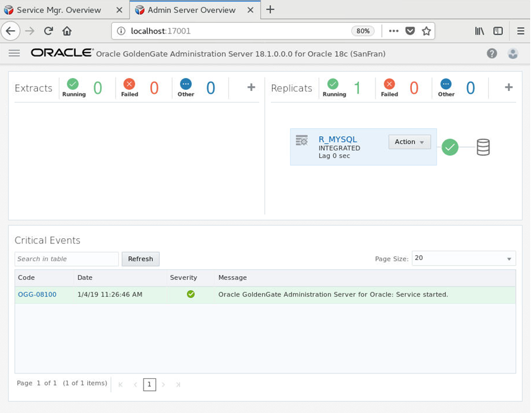Image resolution: width=532 pixels, height=413 pixels.
Task: Filter Replicats by Failed status
Action: point(389,88)
